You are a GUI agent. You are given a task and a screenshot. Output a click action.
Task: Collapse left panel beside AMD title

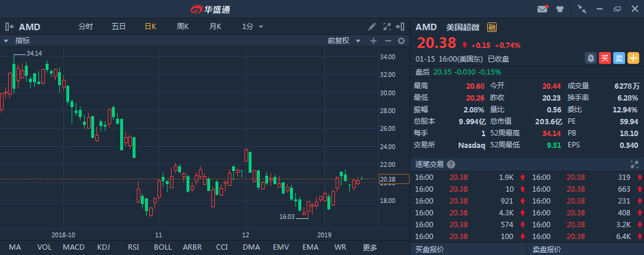tap(9, 27)
